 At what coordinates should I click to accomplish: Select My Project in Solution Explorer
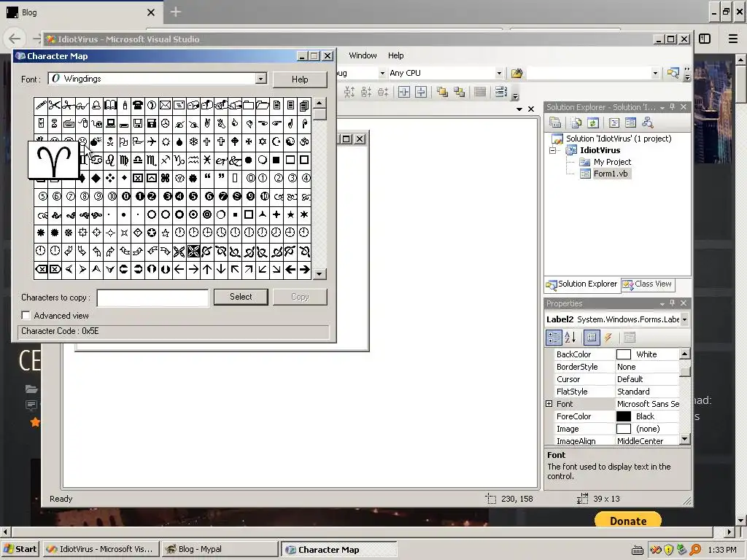(612, 162)
